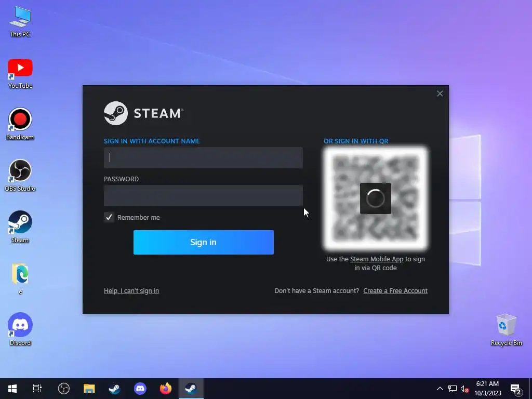Viewport: 532px width, 399px height.
Task: Close the Steam sign-in dialog
Action: tap(440, 94)
